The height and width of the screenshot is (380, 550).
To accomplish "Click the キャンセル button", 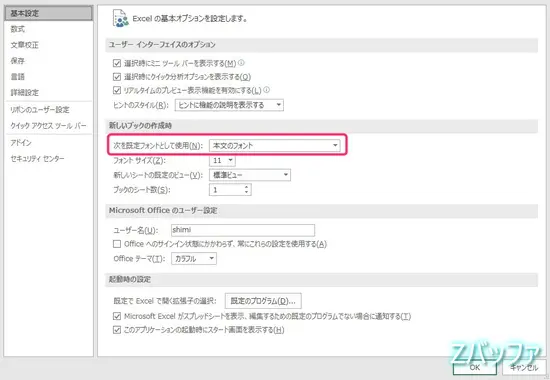I will point(523,367).
